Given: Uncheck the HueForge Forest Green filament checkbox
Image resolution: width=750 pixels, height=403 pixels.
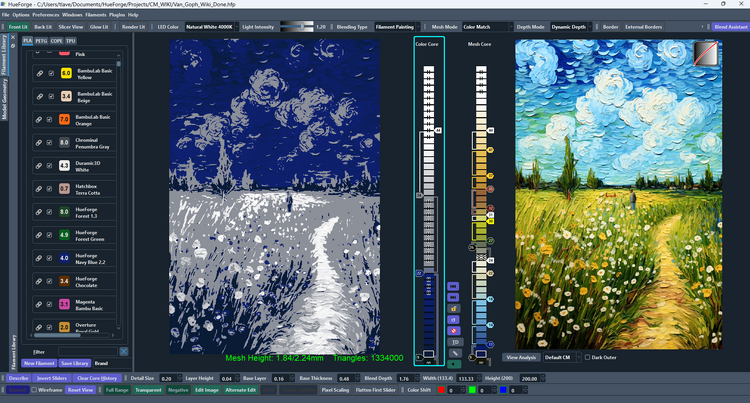Looking at the screenshot, I should (x=49, y=235).
